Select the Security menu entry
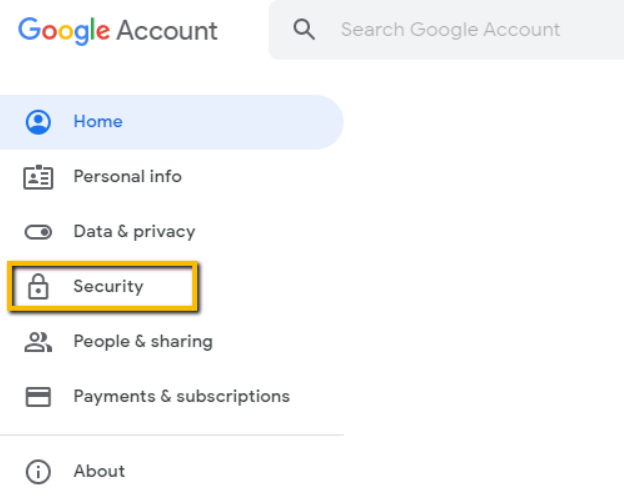624x502 pixels. tap(108, 287)
